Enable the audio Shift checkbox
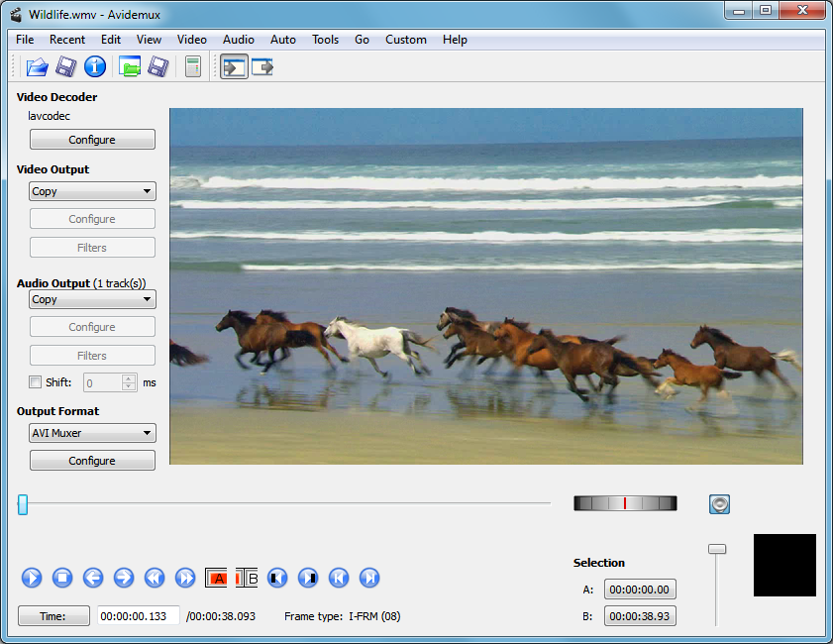The height and width of the screenshot is (644, 833). (x=36, y=382)
